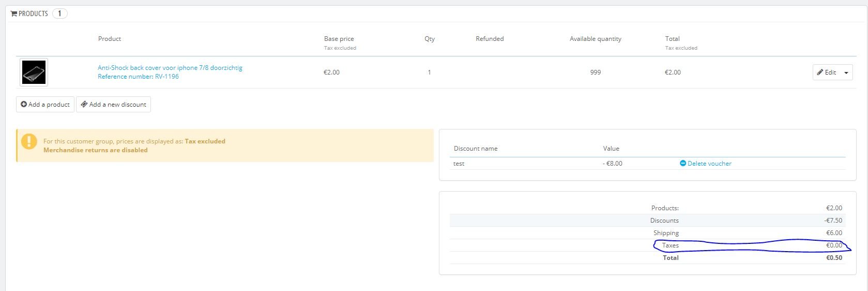Image resolution: width=868 pixels, height=291 pixels.
Task: Click the Add a new discount button
Action: [113, 104]
